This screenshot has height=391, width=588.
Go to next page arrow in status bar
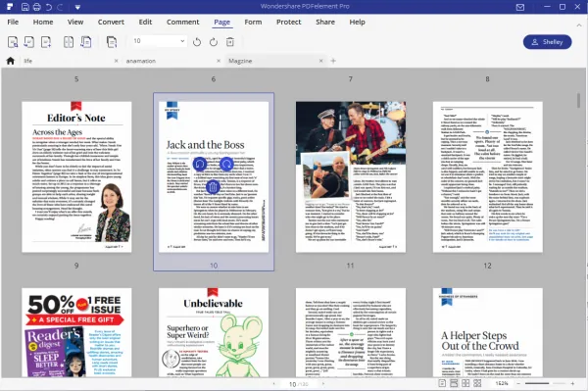click(x=322, y=384)
